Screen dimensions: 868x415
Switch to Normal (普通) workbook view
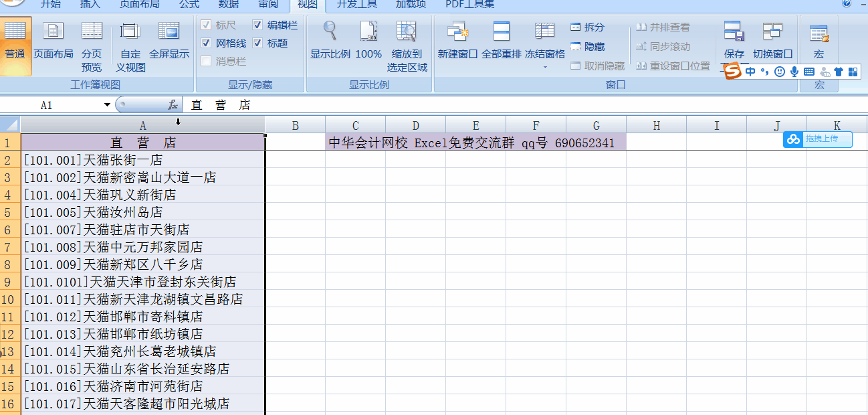coord(15,46)
